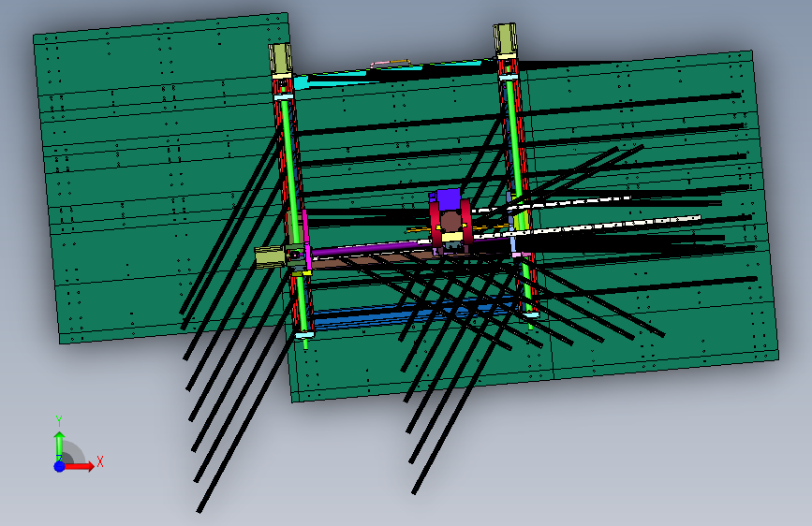The image size is (812, 526).
Task: Click the red X axis arrow of the triad
Action: point(81,466)
